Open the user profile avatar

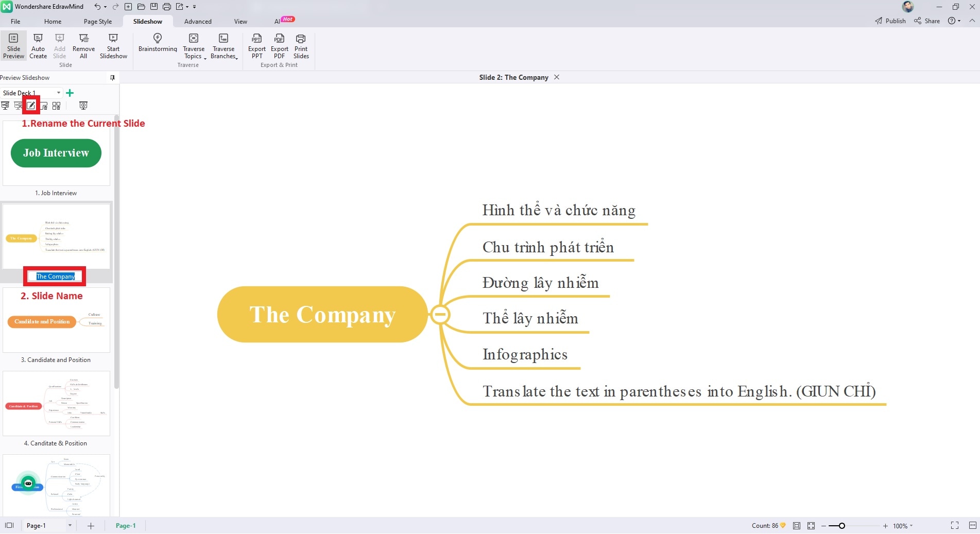pos(908,7)
